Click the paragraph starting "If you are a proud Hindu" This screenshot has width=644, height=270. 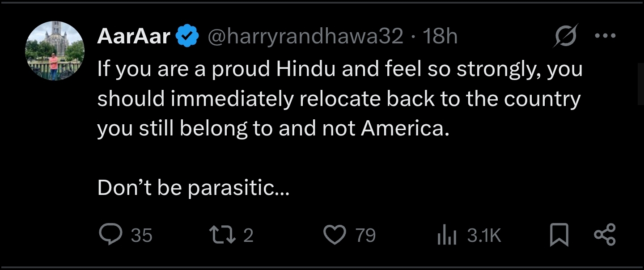point(339,99)
